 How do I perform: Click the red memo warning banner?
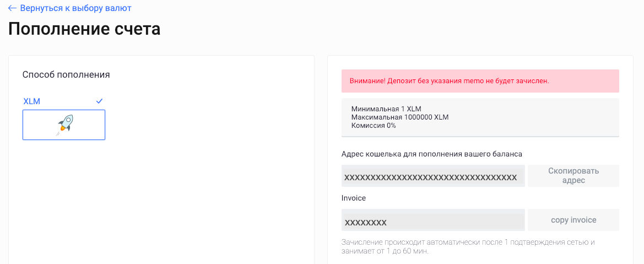[x=480, y=81]
